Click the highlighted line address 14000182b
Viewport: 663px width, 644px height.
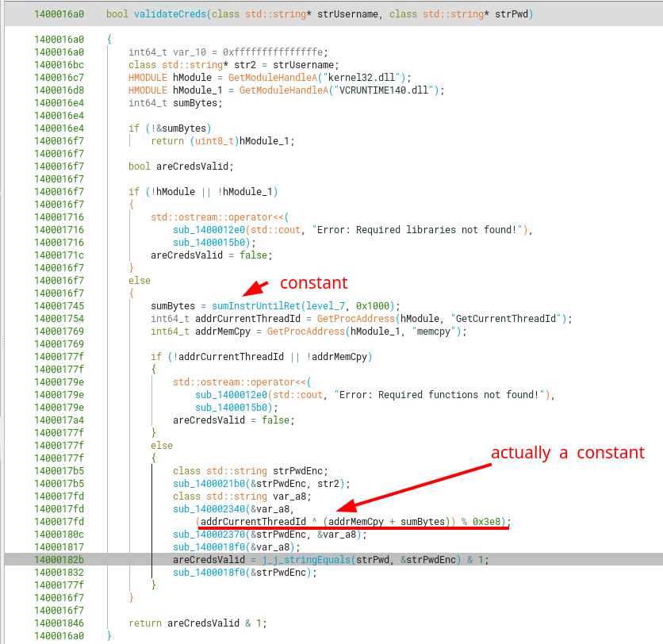click(59, 560)
